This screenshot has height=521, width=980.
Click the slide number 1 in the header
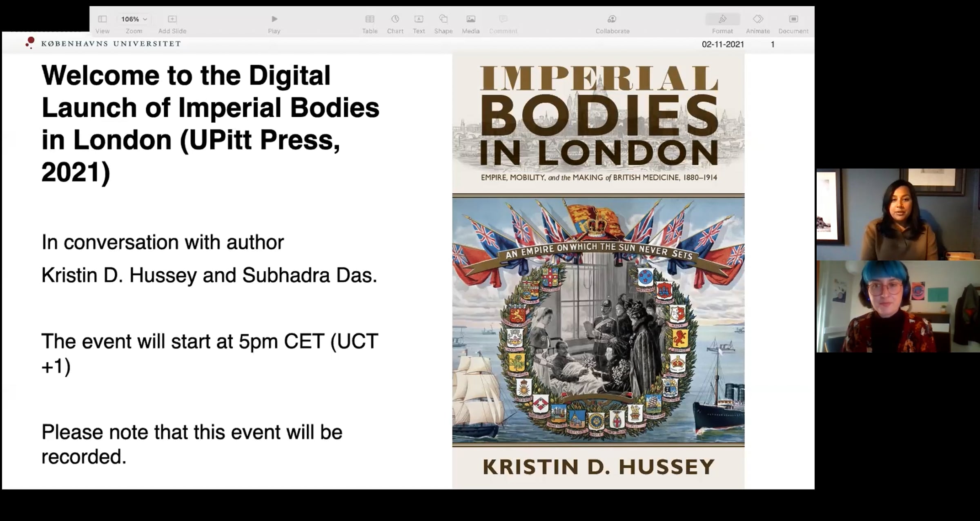tap(773, 44)
